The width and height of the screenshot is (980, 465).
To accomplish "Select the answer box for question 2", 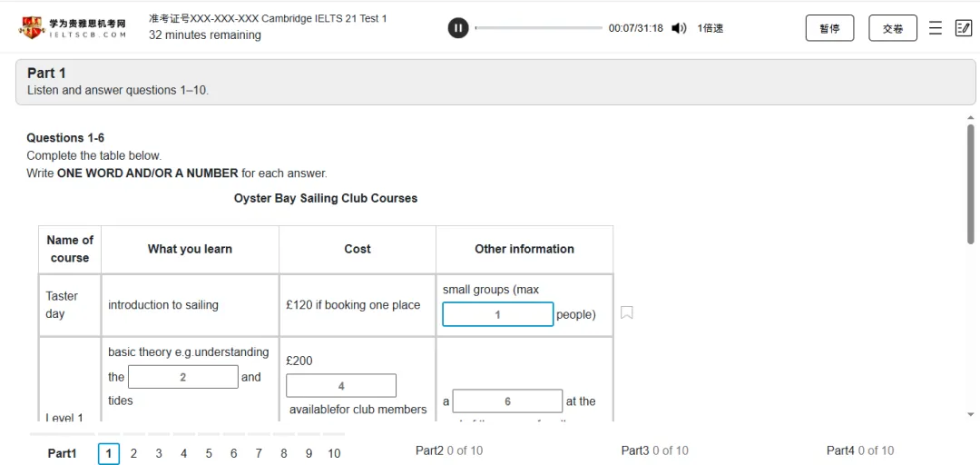I will (x=183, y=377).
